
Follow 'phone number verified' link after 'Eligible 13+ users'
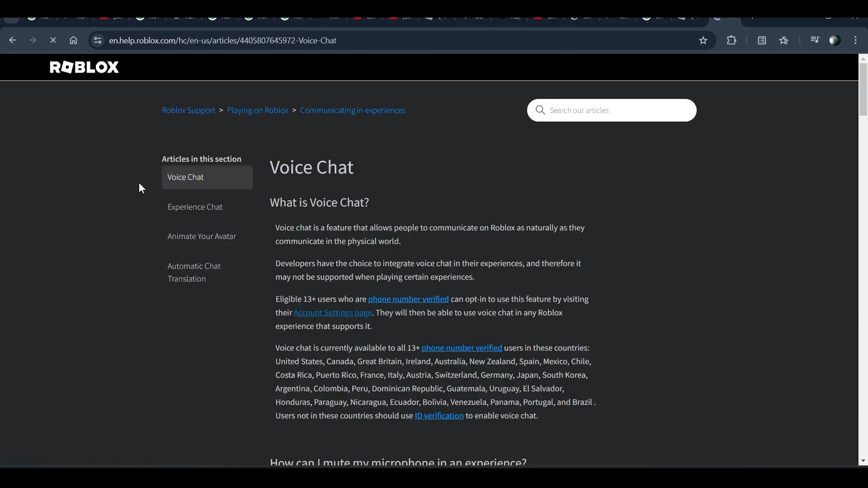[408, 299]
